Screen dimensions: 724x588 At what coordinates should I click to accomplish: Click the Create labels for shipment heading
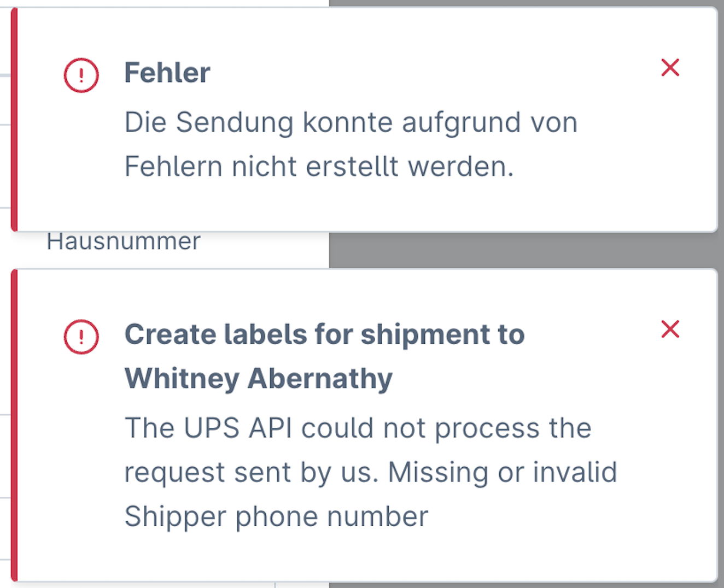point(325,334)
